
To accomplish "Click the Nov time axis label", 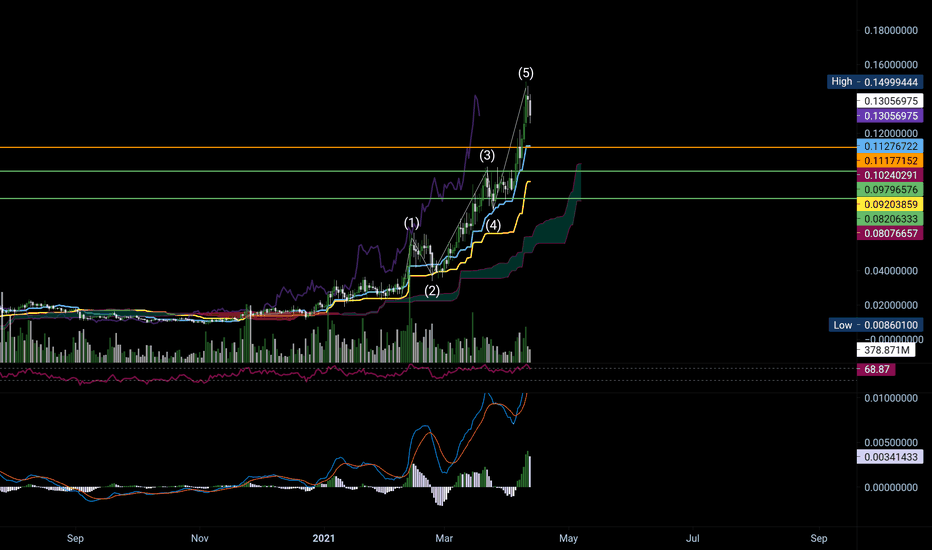I will [x=200, y=539].
